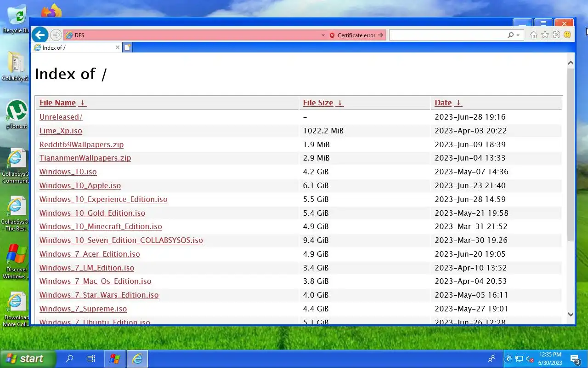Click the '9.4 GiB' size cell
The width and height of the screenshot is (588, 368).
click(316, 240)
